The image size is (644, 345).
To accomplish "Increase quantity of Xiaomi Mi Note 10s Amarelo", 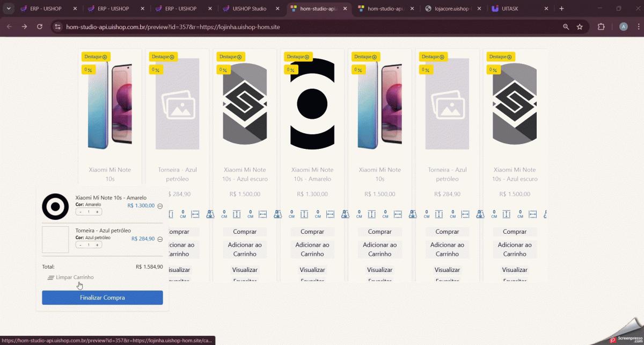I will point(98,212).
